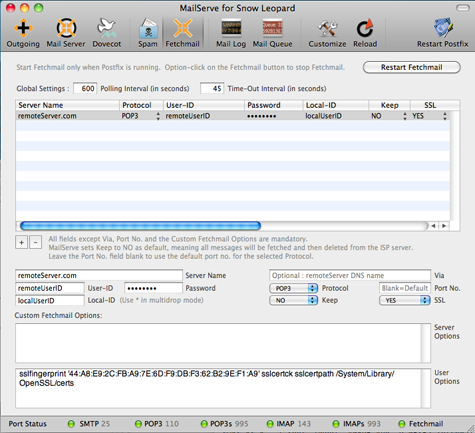This screenshot has height=433, width=475.
Task: Click the scroll left arrow of the table
Action: point(433,226)
